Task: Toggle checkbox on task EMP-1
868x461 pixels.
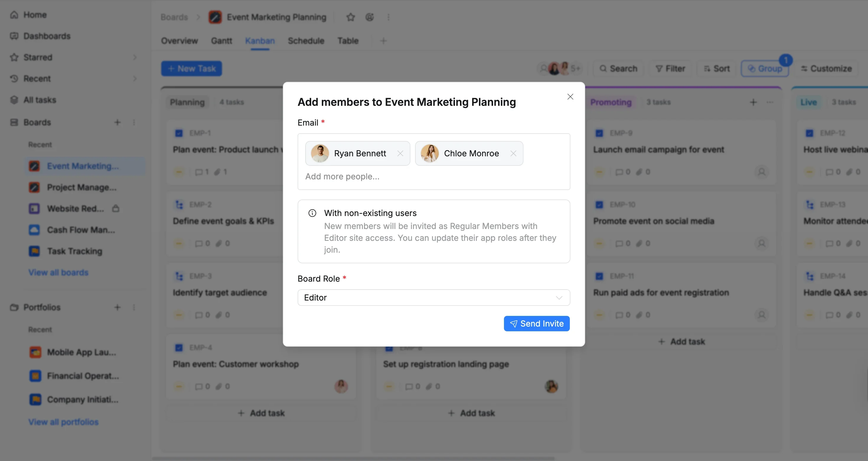Action: [179, 133]
